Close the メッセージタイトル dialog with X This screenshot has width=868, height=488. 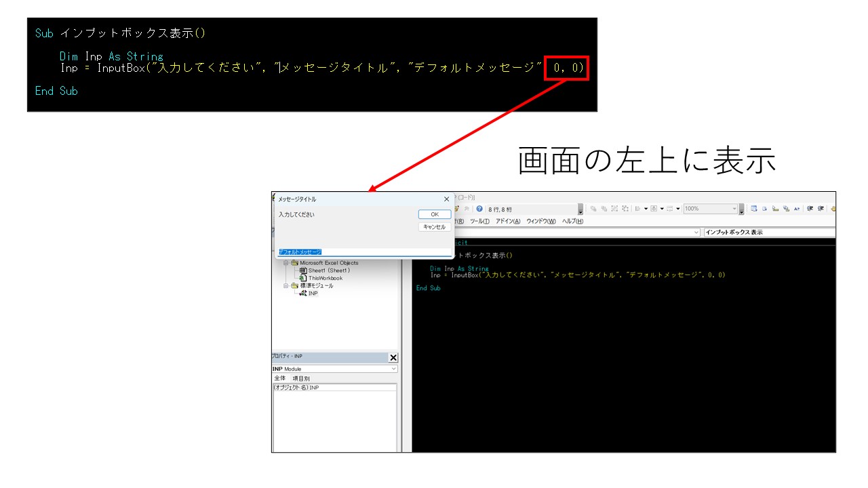(x=446, y=199)
